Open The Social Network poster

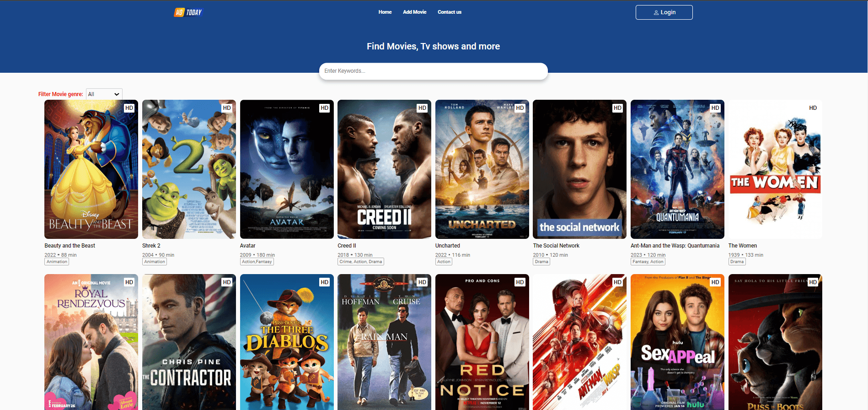click(x=579, y=169)
